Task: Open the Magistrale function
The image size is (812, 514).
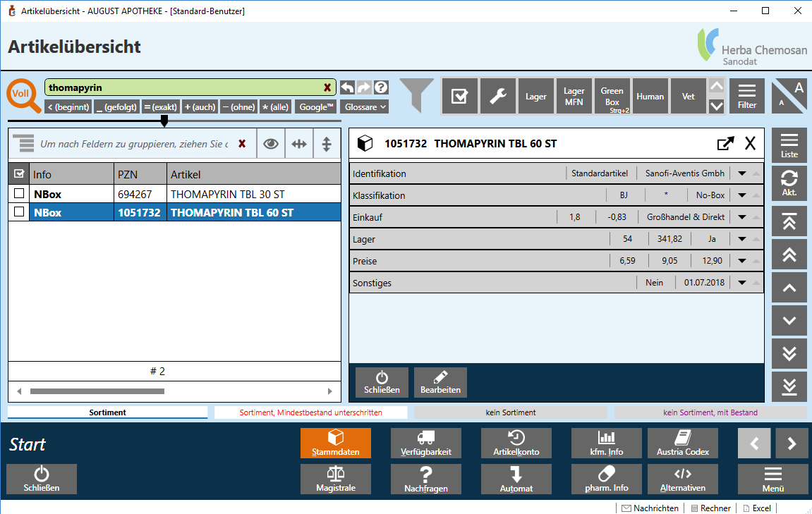Action: (336, 479)
